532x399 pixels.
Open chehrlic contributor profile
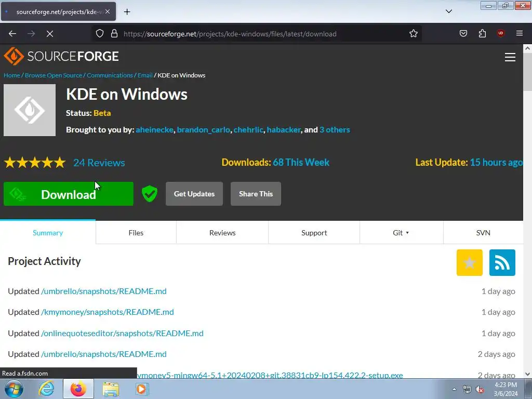click(248, 129)
